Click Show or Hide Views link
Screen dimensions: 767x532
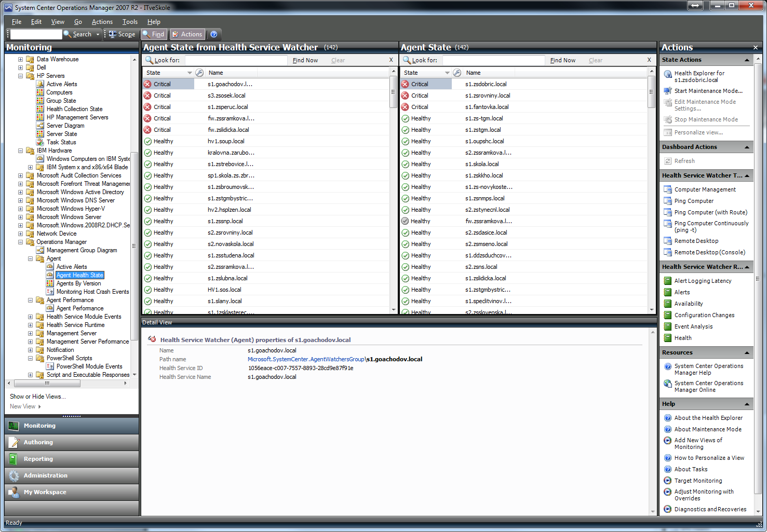click(x=37, y=397)
